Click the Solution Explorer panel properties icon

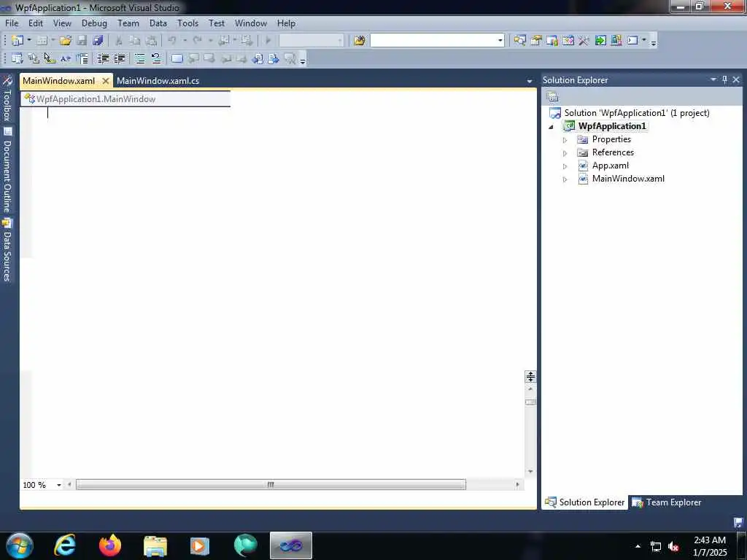point(553,97)
